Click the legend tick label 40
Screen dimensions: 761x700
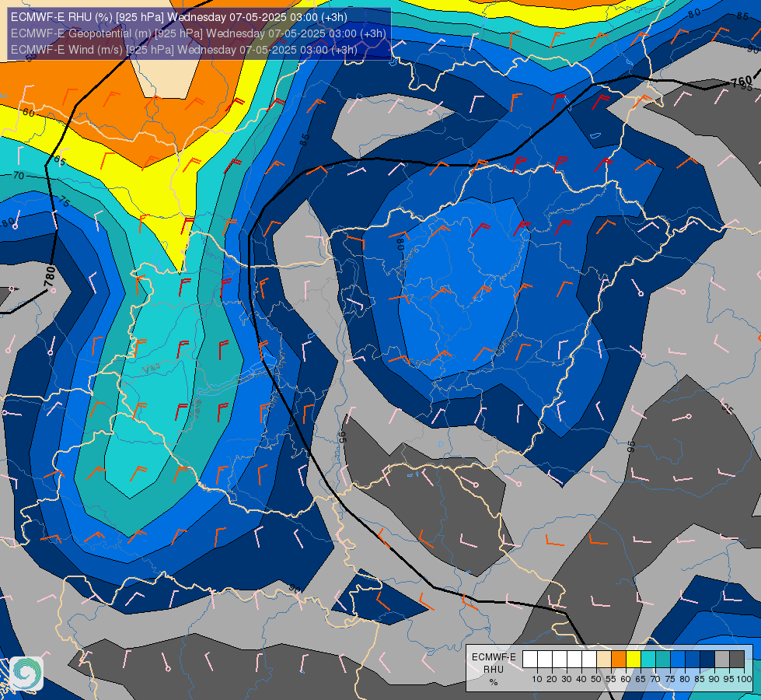click(x=581, y=679)
